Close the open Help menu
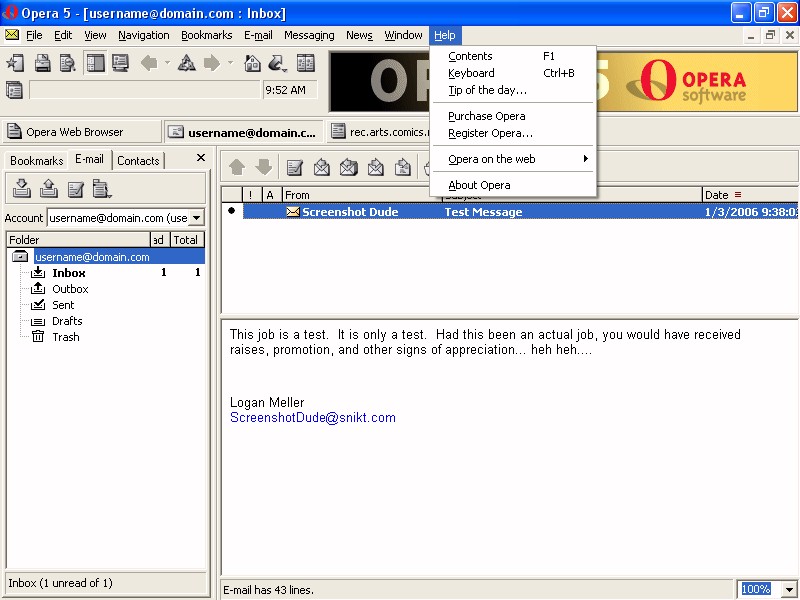This screenshot has height=600, width=800. (445, 35)
